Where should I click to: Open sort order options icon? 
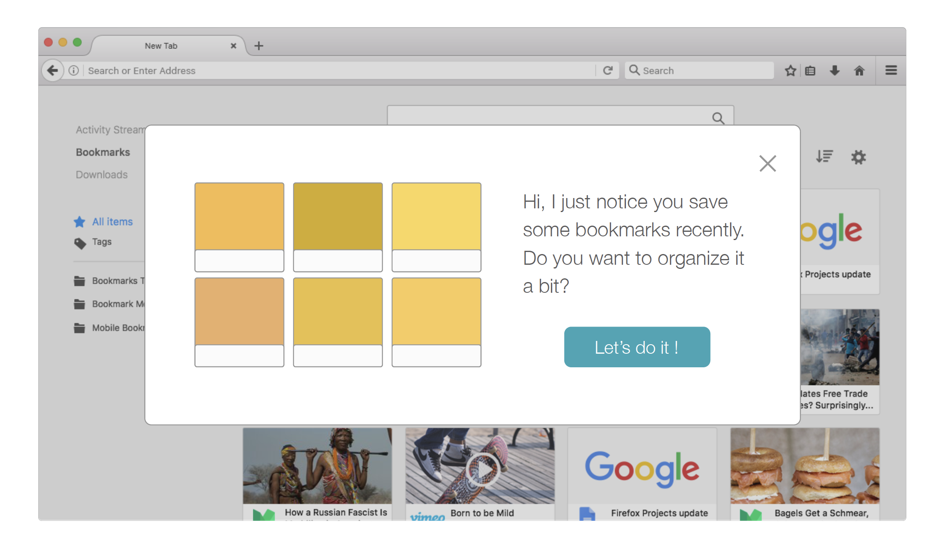click(824, 156)
